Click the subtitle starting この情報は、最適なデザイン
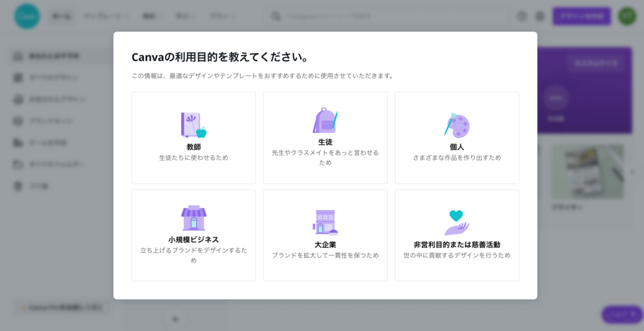Image resolution: width=644 pixels, height=331 pixels. tap(262, 76)
